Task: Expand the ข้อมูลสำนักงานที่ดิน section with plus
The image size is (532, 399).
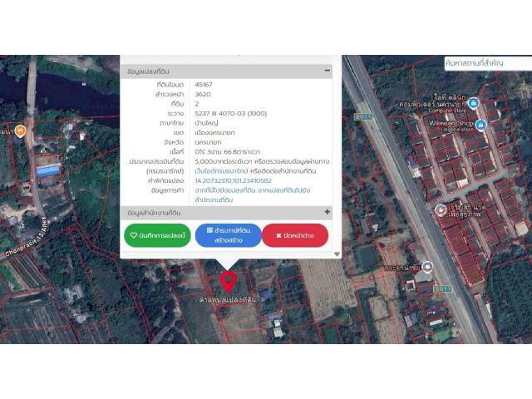Action: tap(327, 212)
